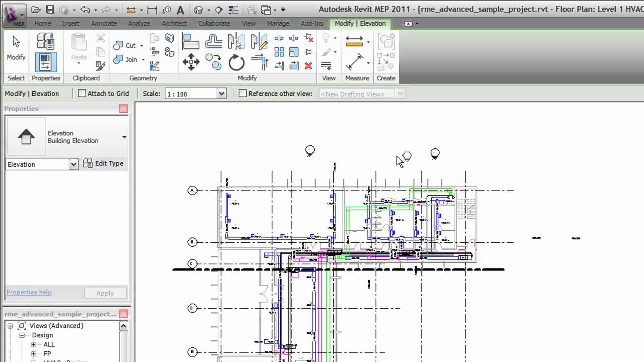The image size is (644, 362).
Task: Expand the Measure tool dropdown arrow
Action: point(368,42)
